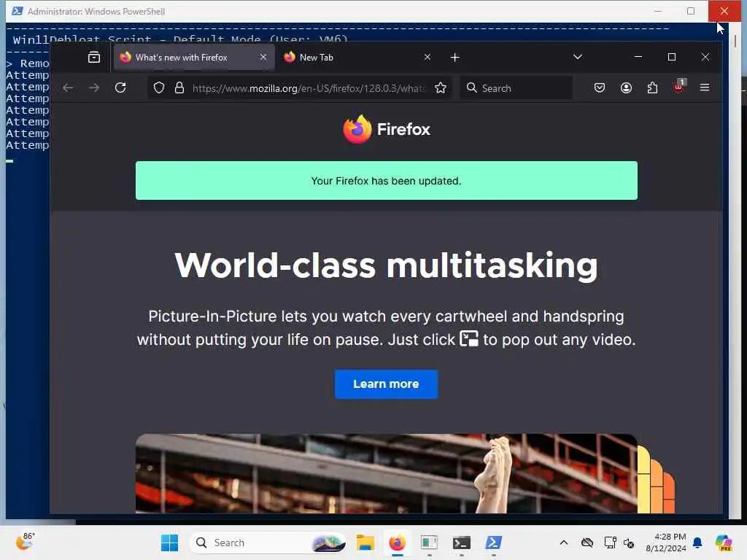The width and height of the screenshot is (747, 560).
Task: Open the notifications bell icon
Action: (697, 542)
